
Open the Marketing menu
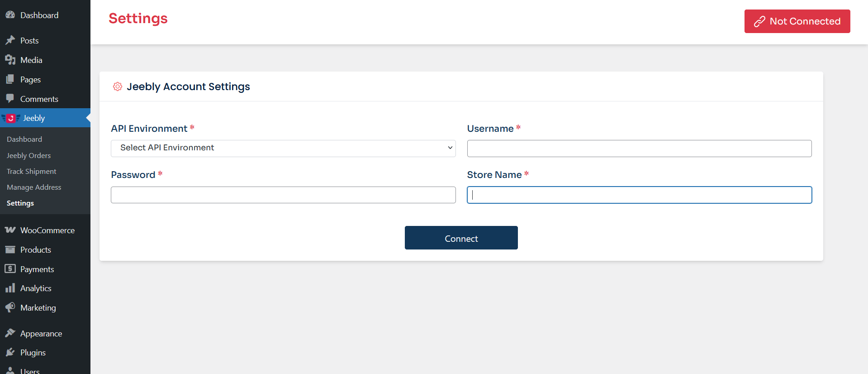(45, 307)
